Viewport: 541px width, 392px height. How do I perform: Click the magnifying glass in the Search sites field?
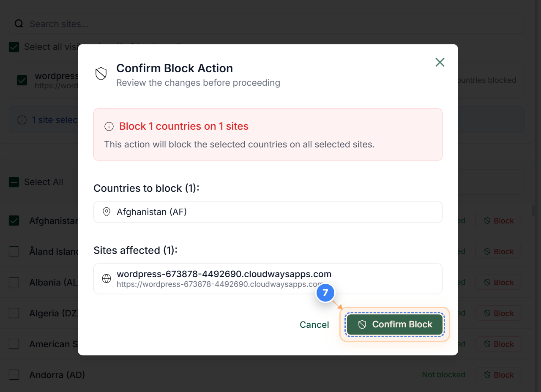tap(19, 23)
